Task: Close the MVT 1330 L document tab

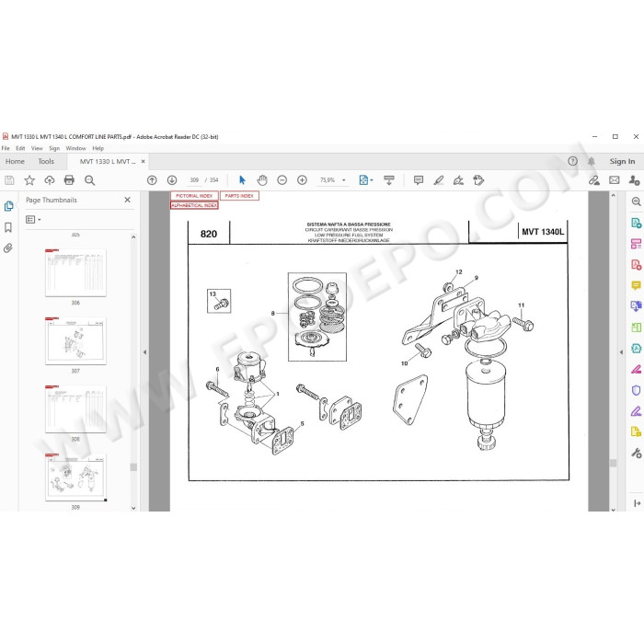Action: 143,161
